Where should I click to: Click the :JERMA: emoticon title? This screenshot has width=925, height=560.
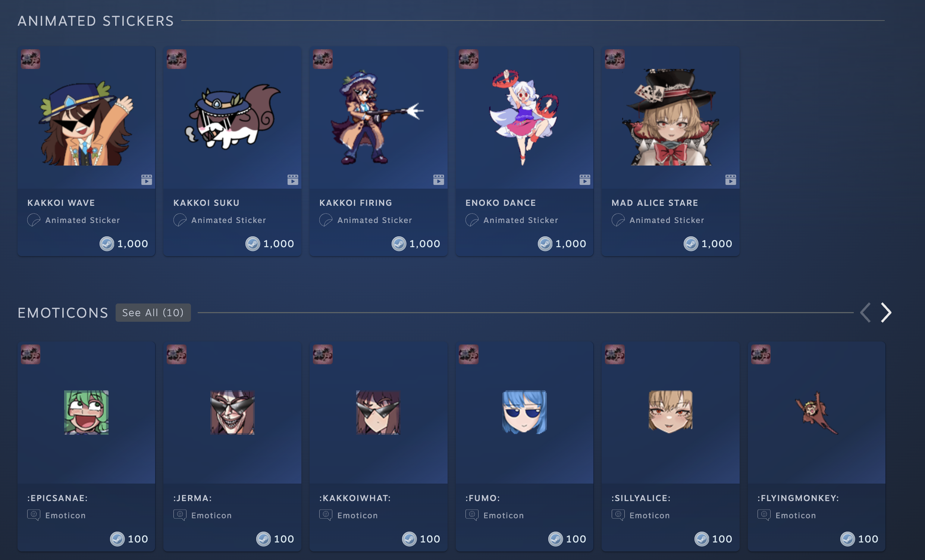pos(192,498)
